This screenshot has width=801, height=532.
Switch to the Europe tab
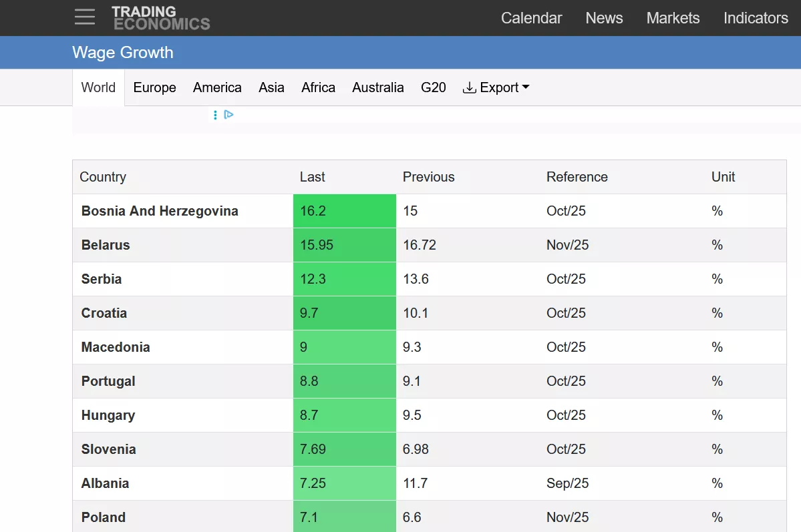[154, 87]
